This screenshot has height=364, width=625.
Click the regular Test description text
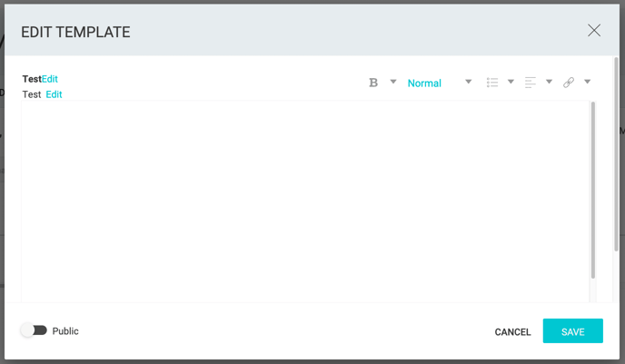point(32,94)
